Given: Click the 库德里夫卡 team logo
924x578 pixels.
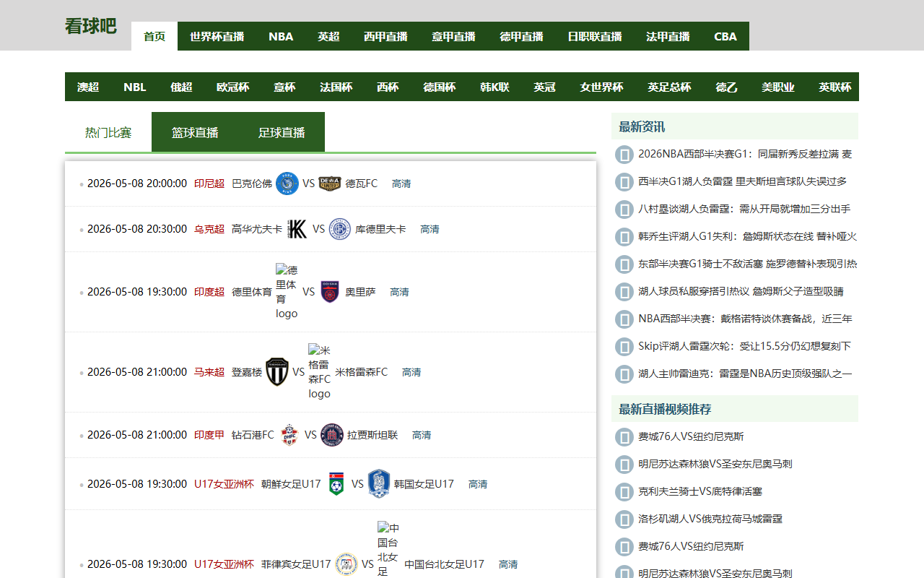Looking at the screenshot, I should click(340, 229).
